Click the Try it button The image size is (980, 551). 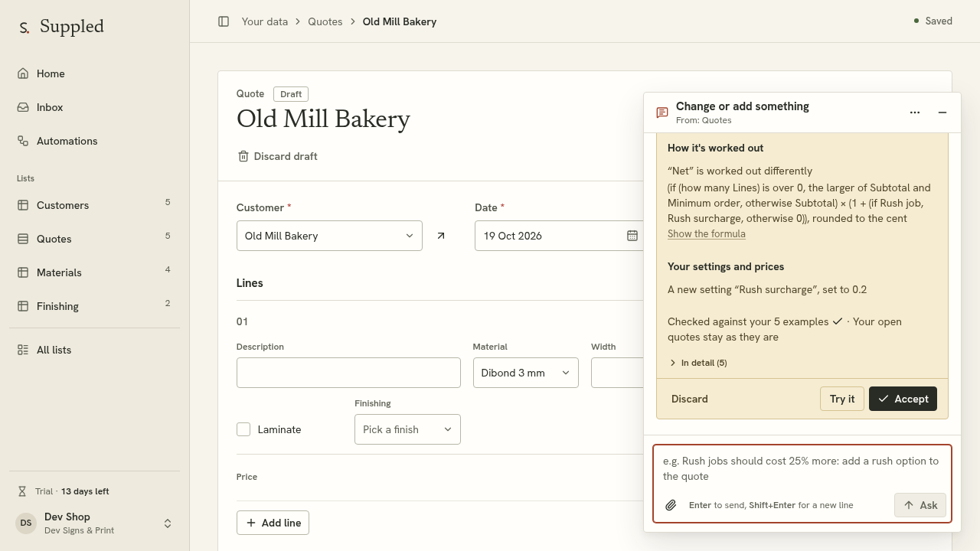click(842, 399)
